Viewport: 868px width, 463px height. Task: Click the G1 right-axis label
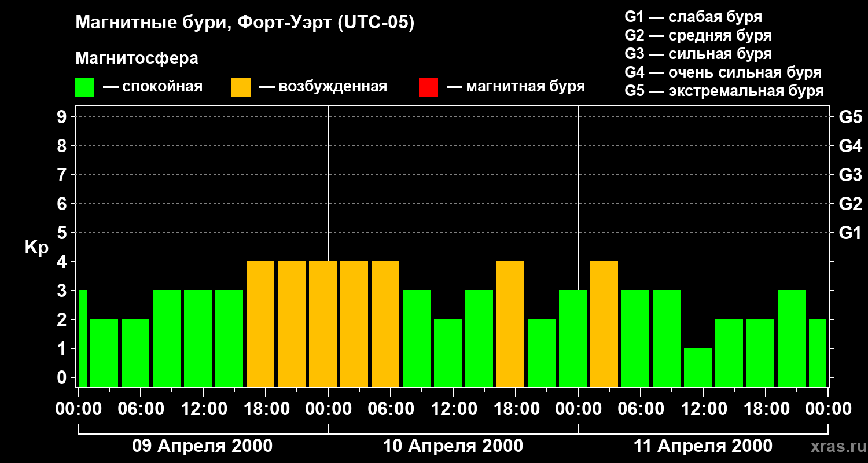850,233
